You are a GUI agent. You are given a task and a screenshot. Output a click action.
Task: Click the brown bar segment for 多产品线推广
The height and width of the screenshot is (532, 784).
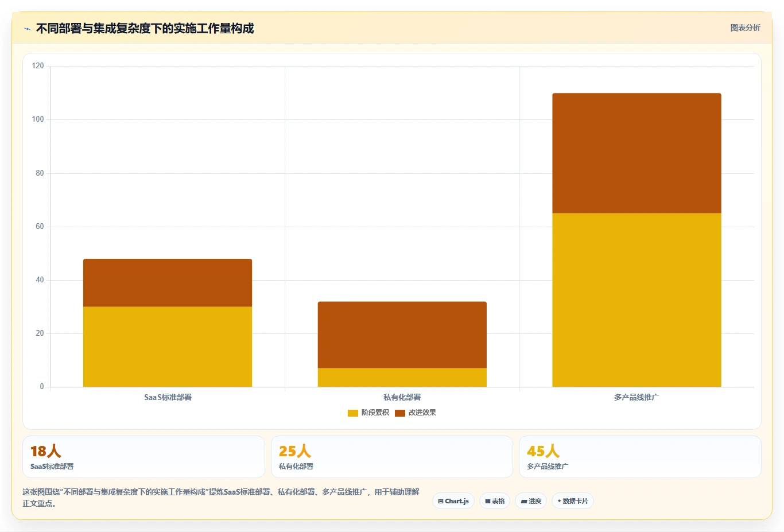[x=637, y=153]
